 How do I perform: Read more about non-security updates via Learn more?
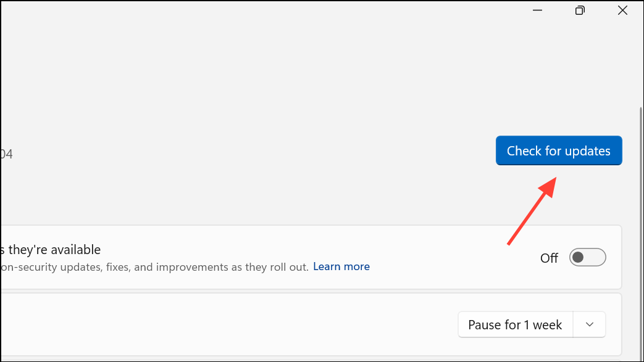click(x=341, y=266)
